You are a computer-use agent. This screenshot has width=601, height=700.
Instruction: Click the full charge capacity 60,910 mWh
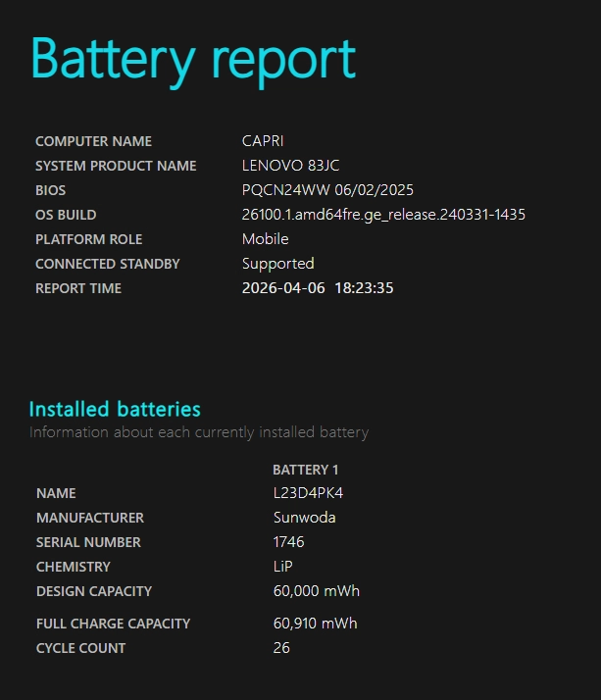point(315,624)
